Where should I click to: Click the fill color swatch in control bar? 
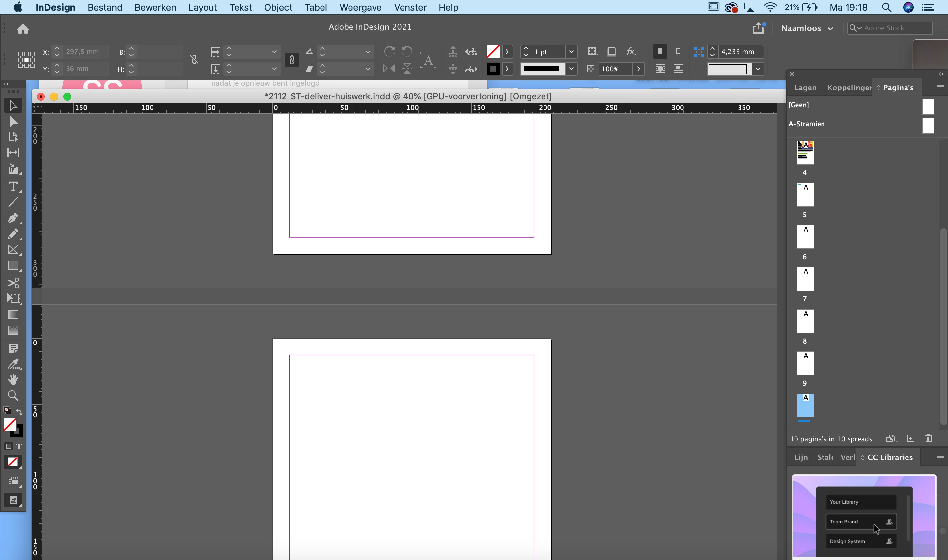click(x=492, y=52)
